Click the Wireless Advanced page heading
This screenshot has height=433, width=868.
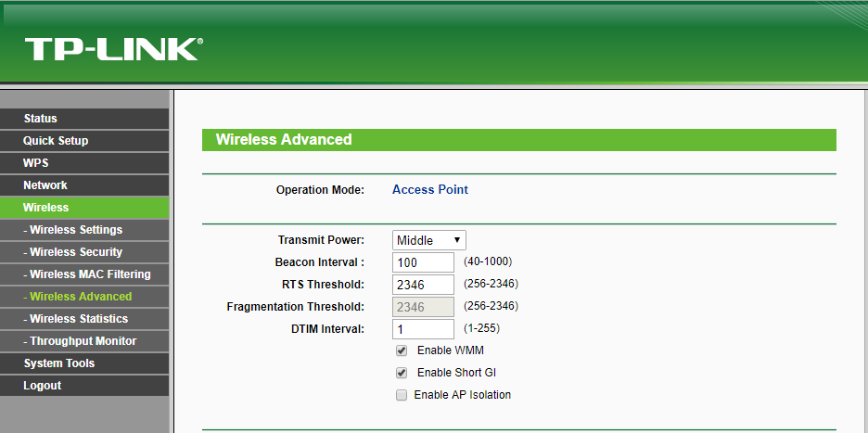pos(284,139)
